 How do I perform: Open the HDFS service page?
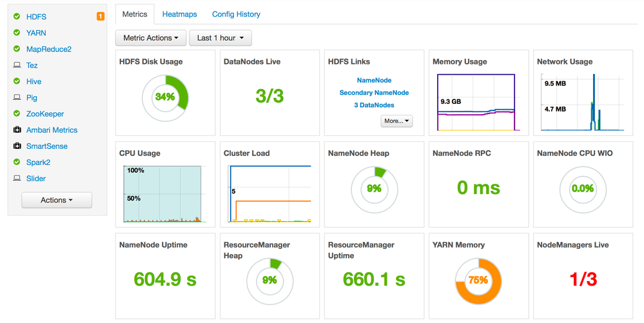click(36, 17)
